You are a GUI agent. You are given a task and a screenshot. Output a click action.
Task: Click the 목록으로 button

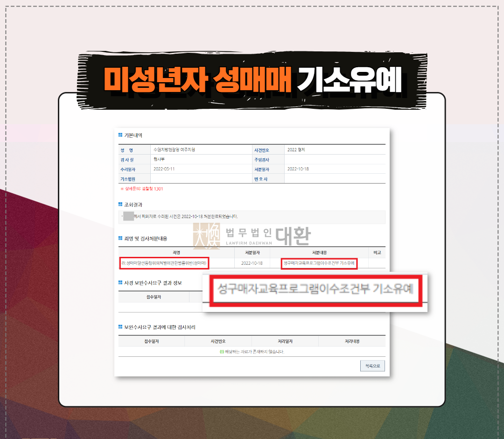(x=372, y=366)
